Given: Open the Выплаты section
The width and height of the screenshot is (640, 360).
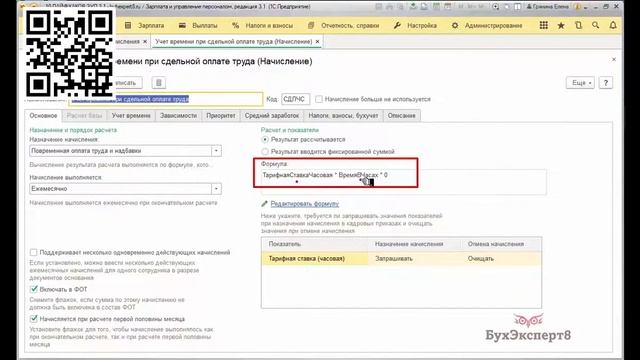Looking at the screenshot, I should [x=198, y=25].
